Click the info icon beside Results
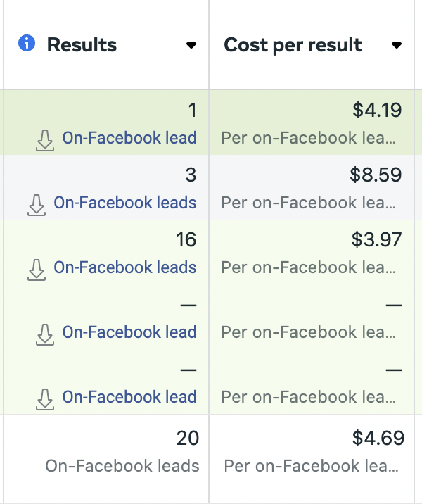422x504 pixels. 26,44
